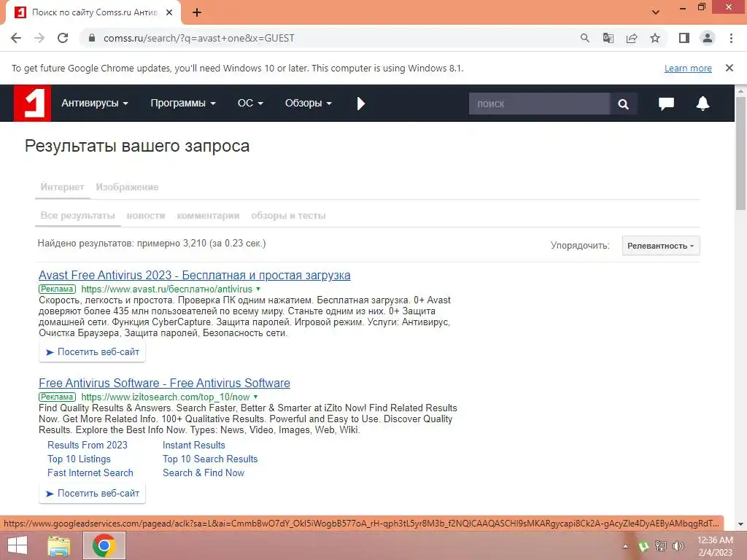The width and height of the screenshot is (747, 560).
Task: Click the site search input field
Action: [539, 104]
